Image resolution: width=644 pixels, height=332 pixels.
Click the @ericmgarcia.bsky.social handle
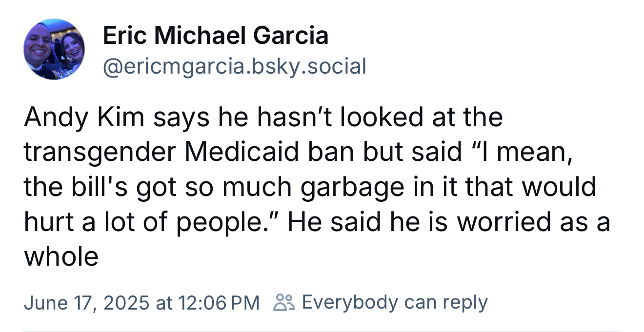click(234, 66)
